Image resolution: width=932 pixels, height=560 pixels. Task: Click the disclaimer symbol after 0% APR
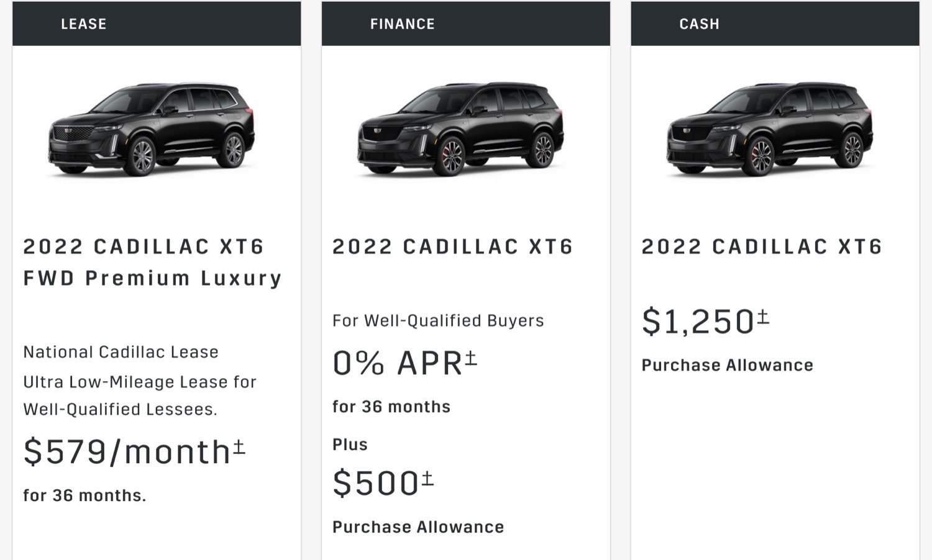pos(471,358)
